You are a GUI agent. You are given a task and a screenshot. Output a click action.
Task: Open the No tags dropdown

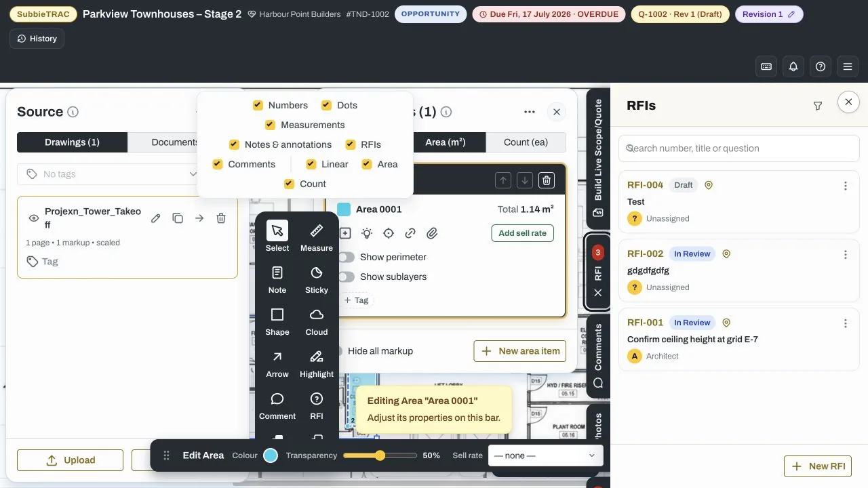[x=111, y=174]
